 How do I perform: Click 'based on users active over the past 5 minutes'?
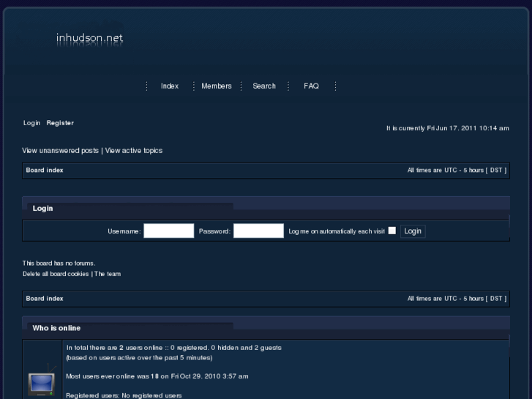[139, 357]
